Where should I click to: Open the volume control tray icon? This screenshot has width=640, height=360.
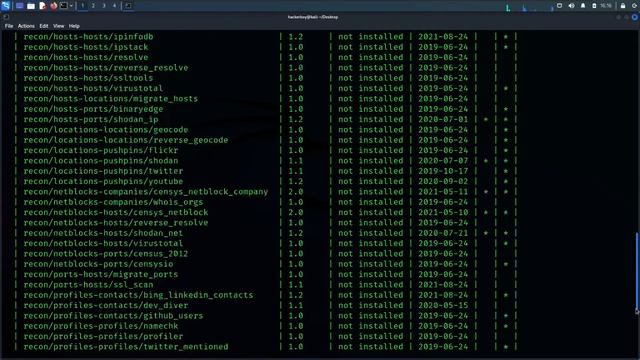point(571,6)
